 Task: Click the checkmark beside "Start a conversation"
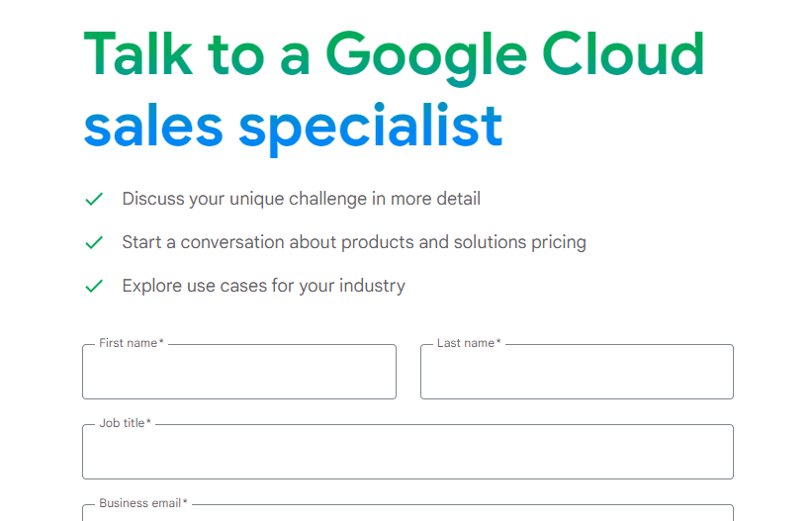tap(94, 242)
